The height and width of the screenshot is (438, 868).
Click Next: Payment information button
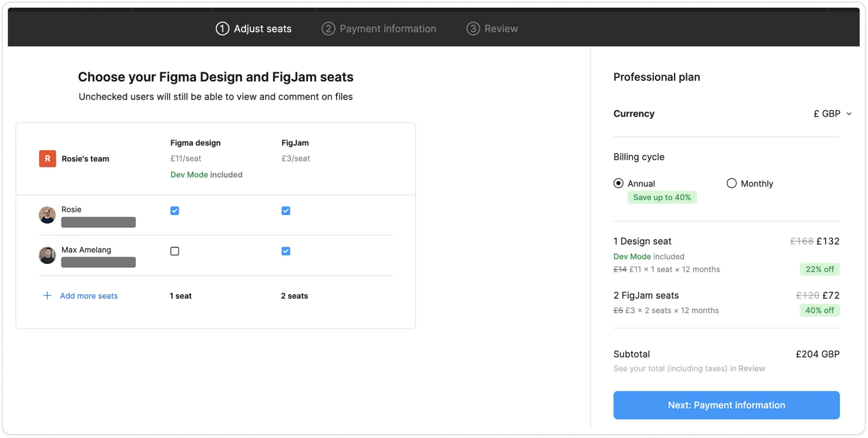pos(726,405)
